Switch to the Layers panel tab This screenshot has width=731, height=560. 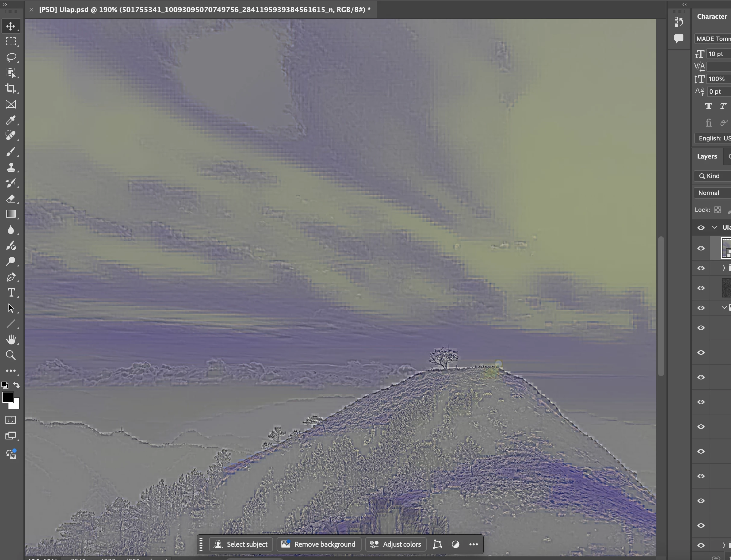707,156
